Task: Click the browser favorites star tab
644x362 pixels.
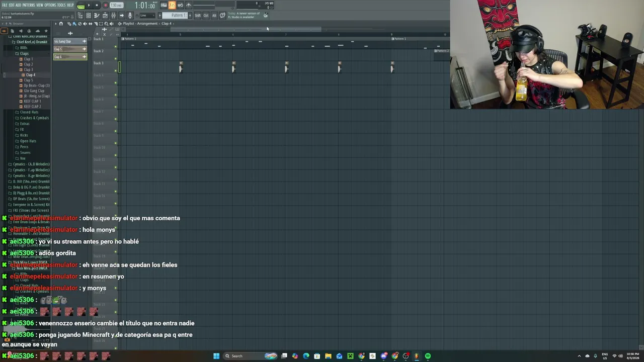Action: pyautogui.click(x=46, y=31)
